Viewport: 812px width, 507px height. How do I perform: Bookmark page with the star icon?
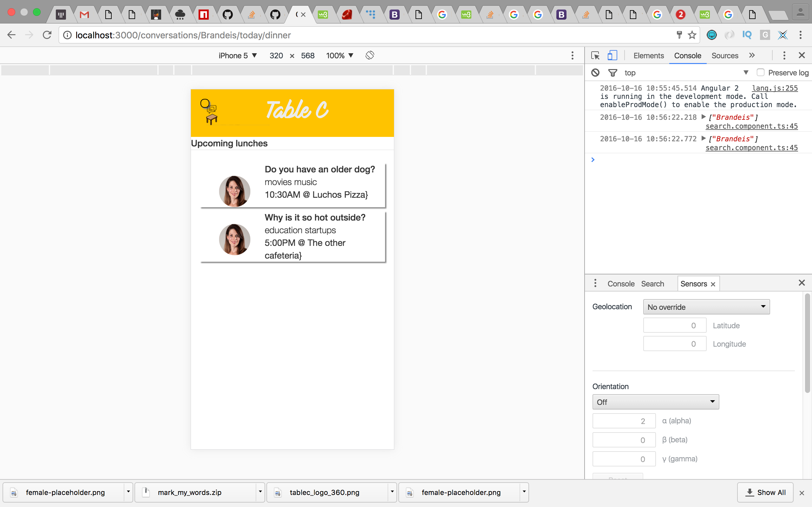tap(692, 35)
